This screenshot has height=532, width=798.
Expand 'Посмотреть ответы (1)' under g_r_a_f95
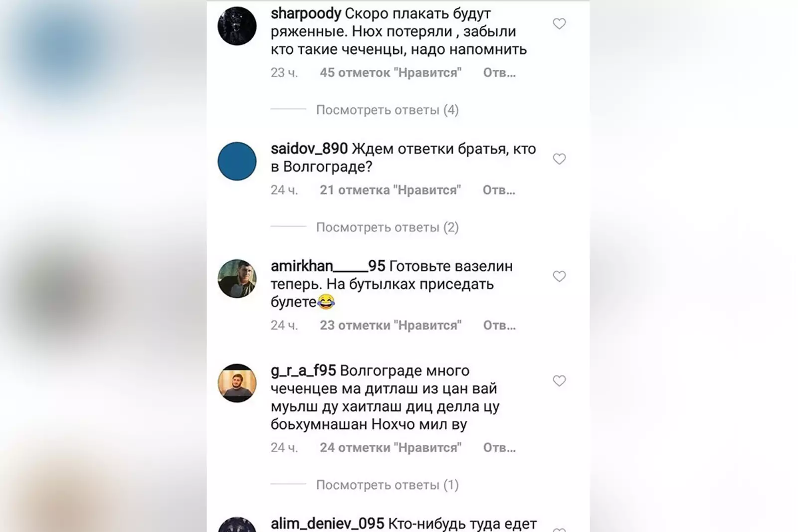click(x=387, y=485)
